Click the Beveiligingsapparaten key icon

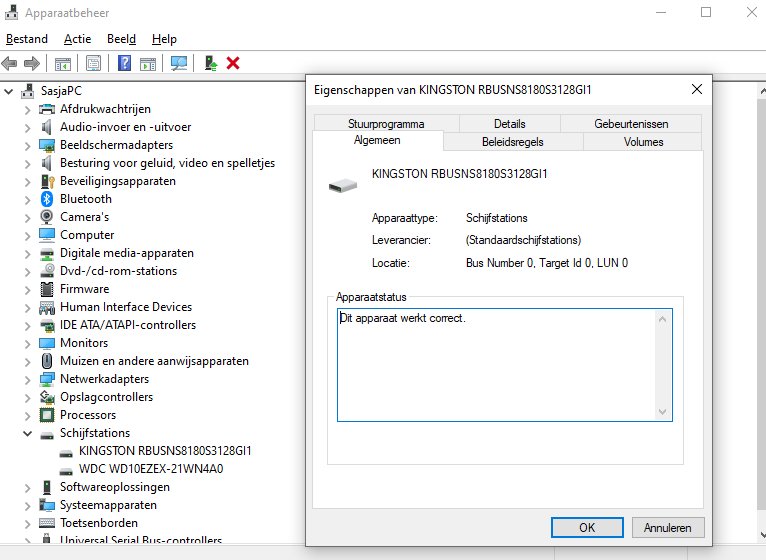tap(47, 181)
